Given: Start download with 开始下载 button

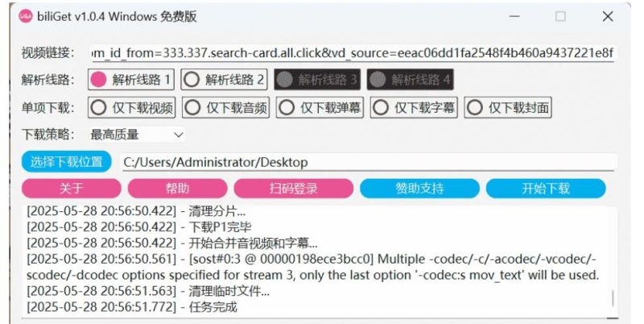Looking at the screenshot, I should [546, 189].
